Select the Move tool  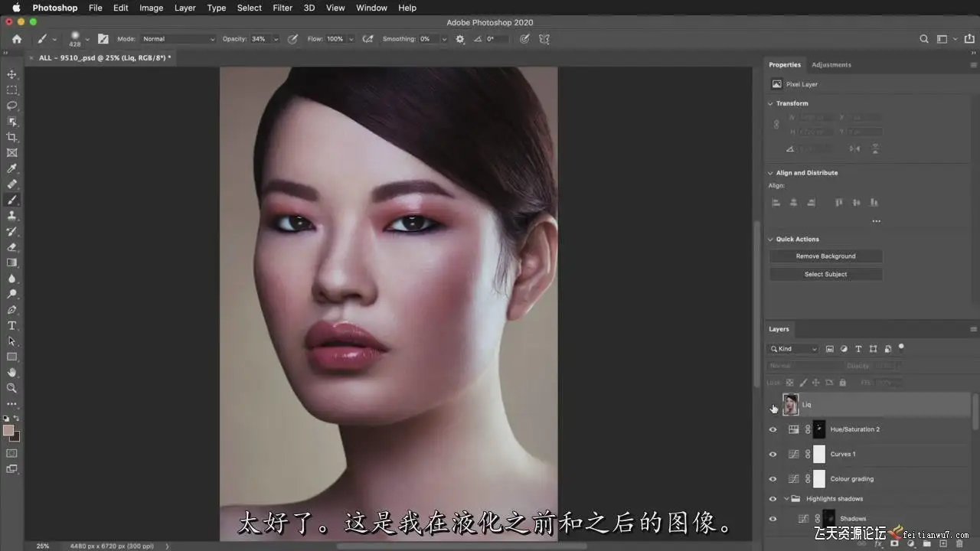(x=11, y=74)
